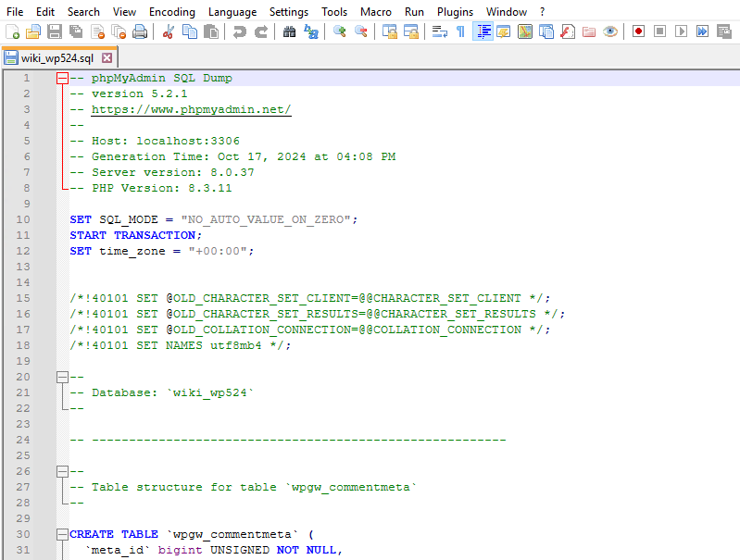Click the Zoom Out toolbar icon
This screenshot has height=560, width=740.
[361, 31]
